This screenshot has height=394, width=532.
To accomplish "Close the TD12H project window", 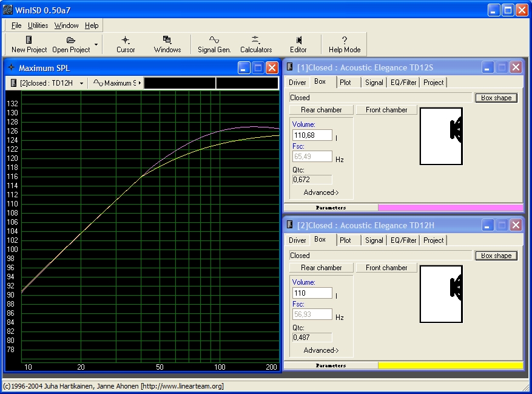I will pyautogui.click(x=516, y=225).
